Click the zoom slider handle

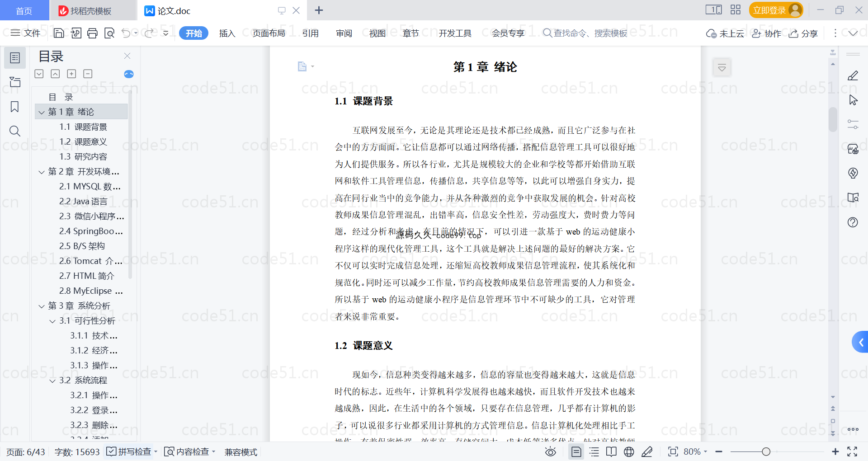(x=766, y=452)
